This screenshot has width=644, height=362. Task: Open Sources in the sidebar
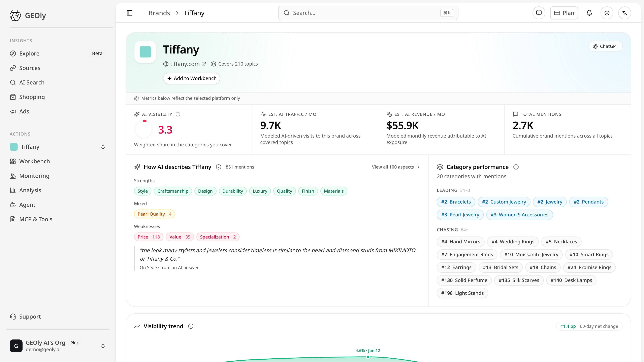pyautogui.click(x=58, y=68)
